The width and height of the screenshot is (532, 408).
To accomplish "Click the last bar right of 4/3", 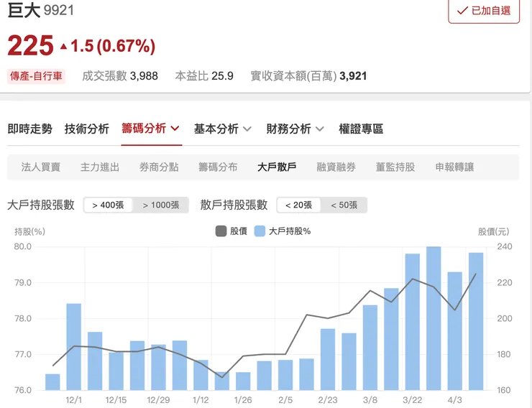I will tap(476, 321).
